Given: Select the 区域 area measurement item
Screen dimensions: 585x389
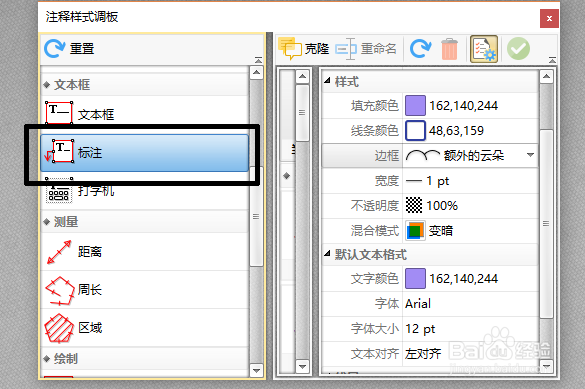Looking at the screenshot, I should click(x=144, y=328).
